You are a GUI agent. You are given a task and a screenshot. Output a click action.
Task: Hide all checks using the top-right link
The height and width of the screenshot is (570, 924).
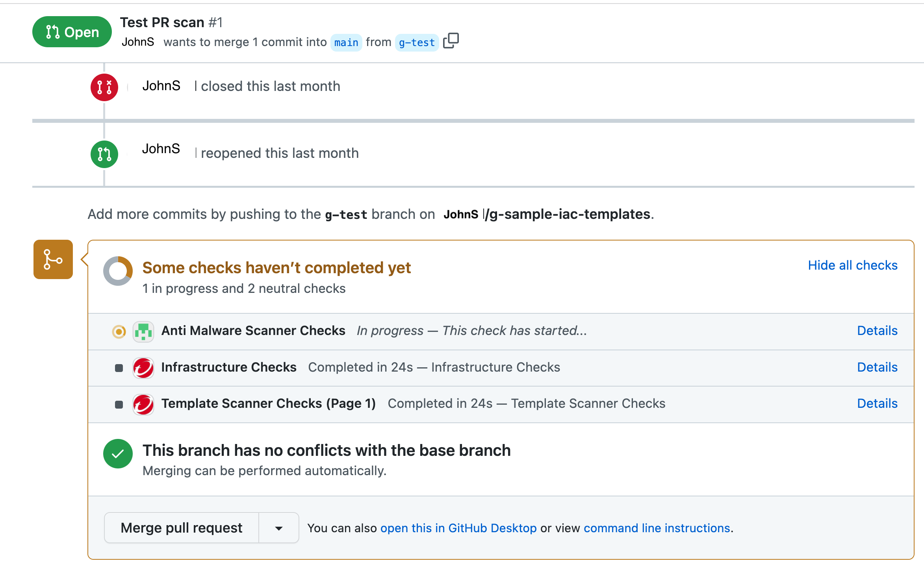click(852, 265)
